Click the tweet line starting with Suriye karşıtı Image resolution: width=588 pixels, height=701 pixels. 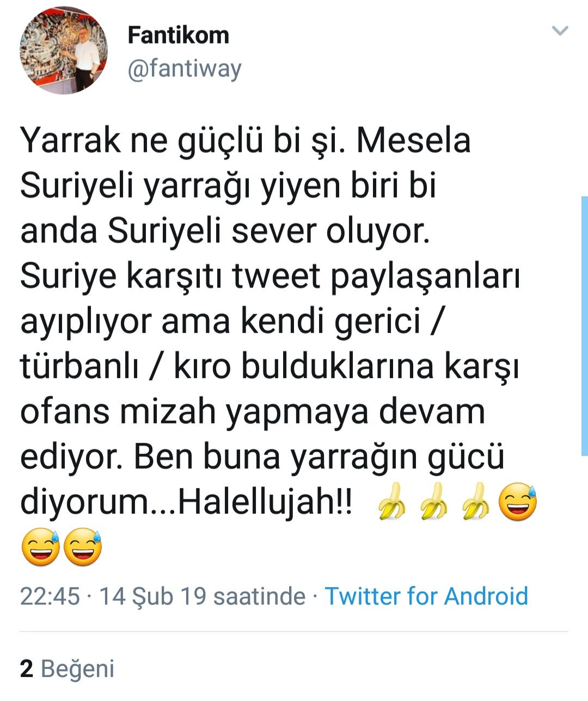(x=270, y=277)
